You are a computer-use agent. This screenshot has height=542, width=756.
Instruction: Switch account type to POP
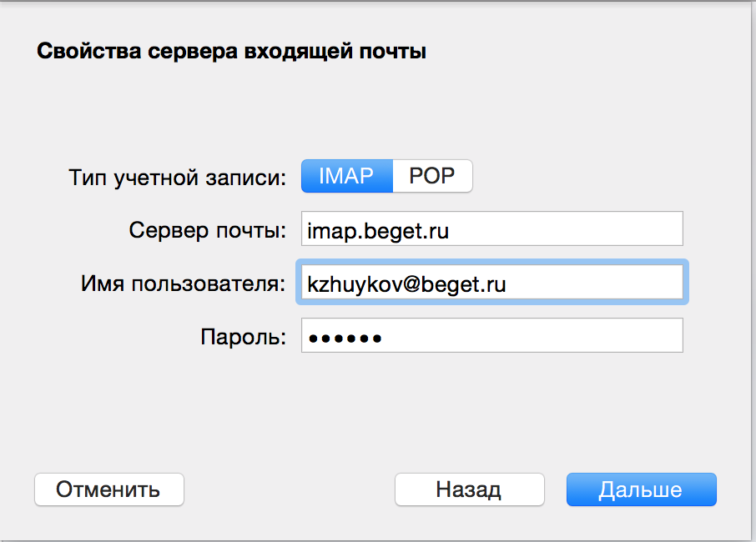[x=432, y=176]
